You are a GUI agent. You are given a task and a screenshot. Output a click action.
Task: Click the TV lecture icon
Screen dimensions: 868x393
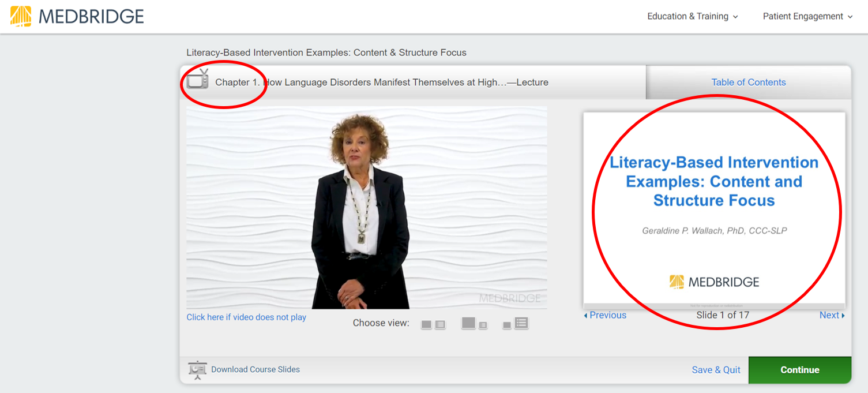[x=198, y=80]
